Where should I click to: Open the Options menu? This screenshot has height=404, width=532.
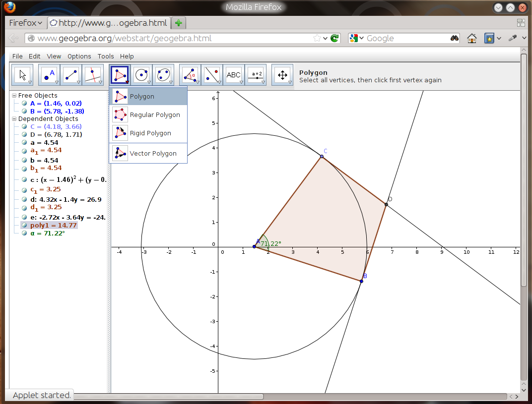point(79,56)
